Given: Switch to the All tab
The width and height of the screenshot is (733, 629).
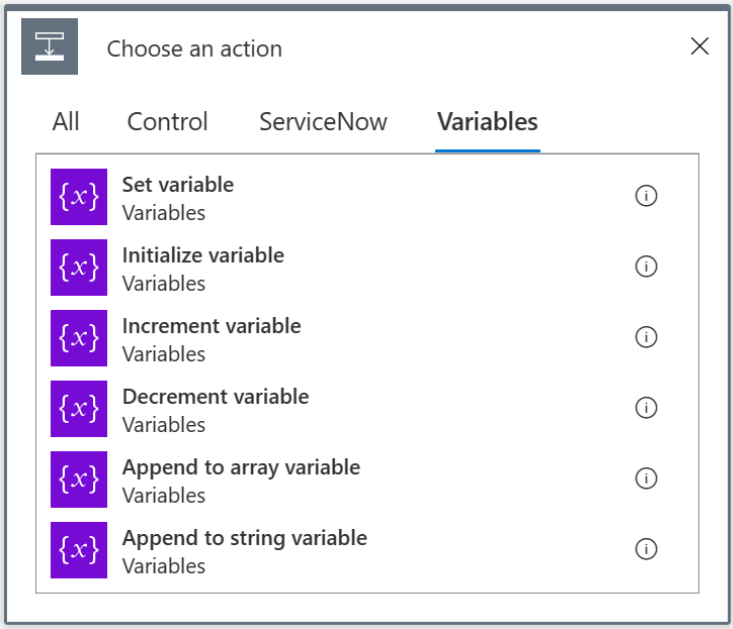Looking at the screenshot, I should click(66, 122).
